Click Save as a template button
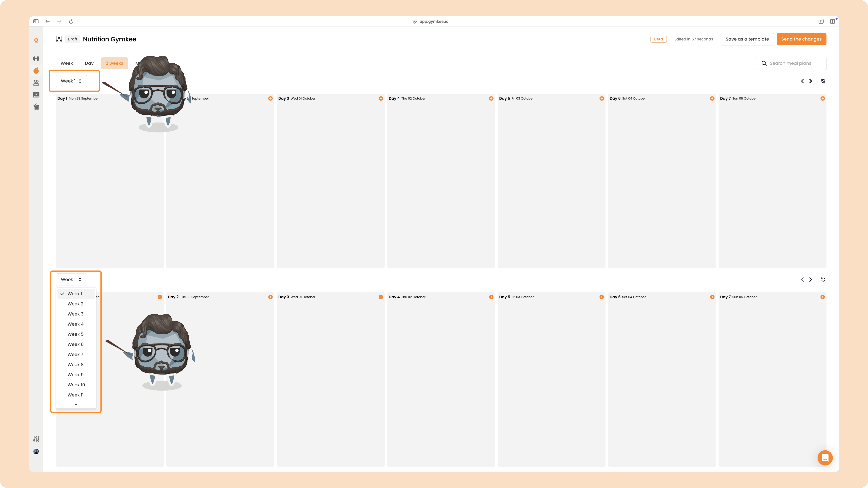This screenshot has width=868, height=488. click(x=747, y=39)
